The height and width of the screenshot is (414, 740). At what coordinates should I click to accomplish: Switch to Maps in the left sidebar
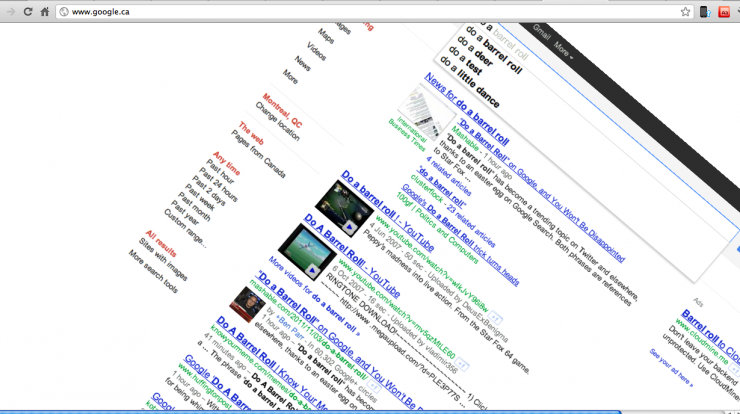tap(326, 36)
